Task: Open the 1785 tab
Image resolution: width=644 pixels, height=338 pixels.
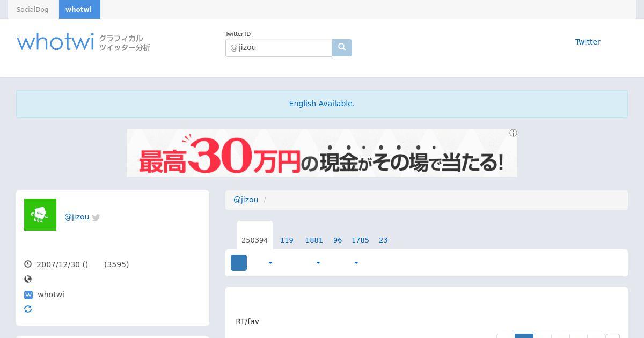Action: tap(360, 240)
